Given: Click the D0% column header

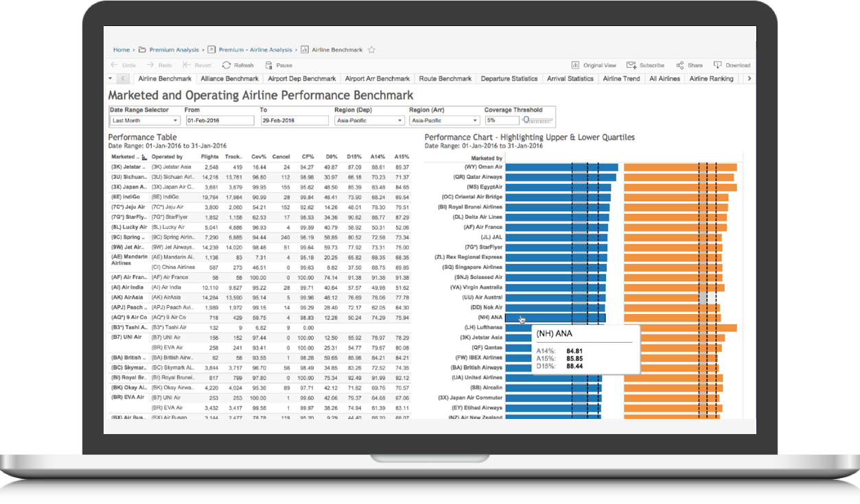Looking at the screenshot, I should [x=331, y=157].
